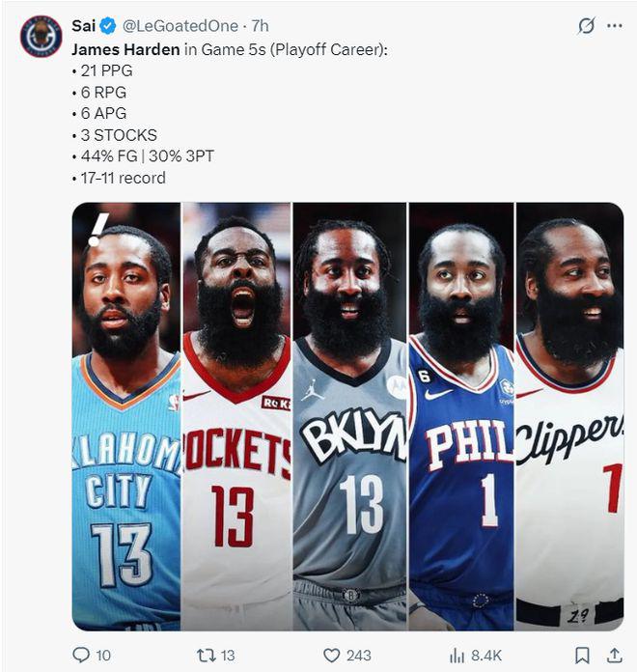Open the Oklahoma City jersey image panel
This screenshot has height=672, width=637.
126,416
